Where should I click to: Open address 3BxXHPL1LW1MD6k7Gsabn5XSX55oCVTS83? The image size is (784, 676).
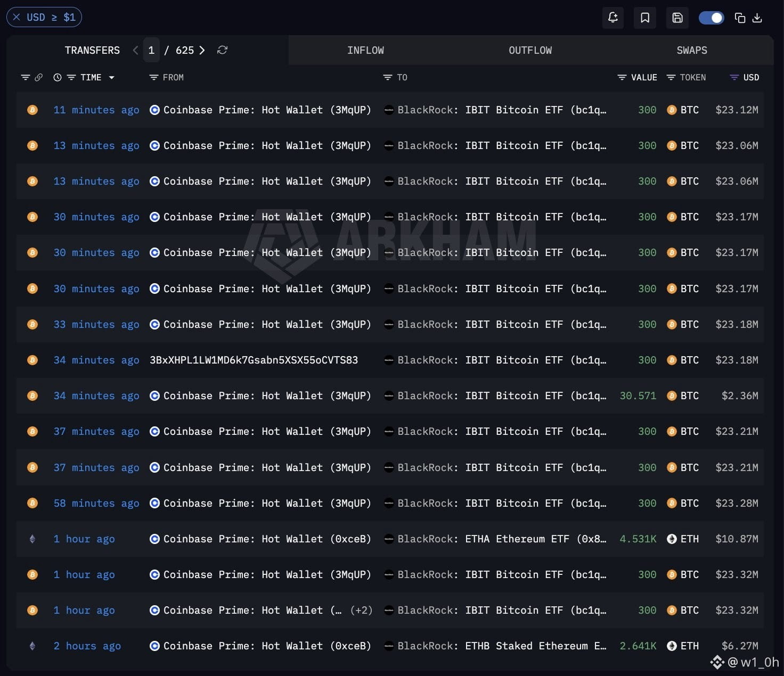click(254, 360)
